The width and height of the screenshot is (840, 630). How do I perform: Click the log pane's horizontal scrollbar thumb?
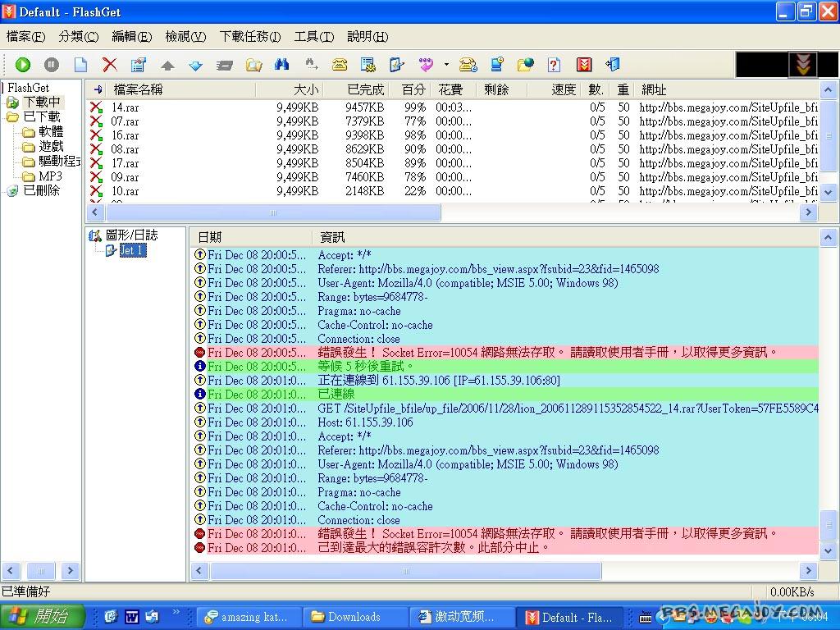coord(406,571)
